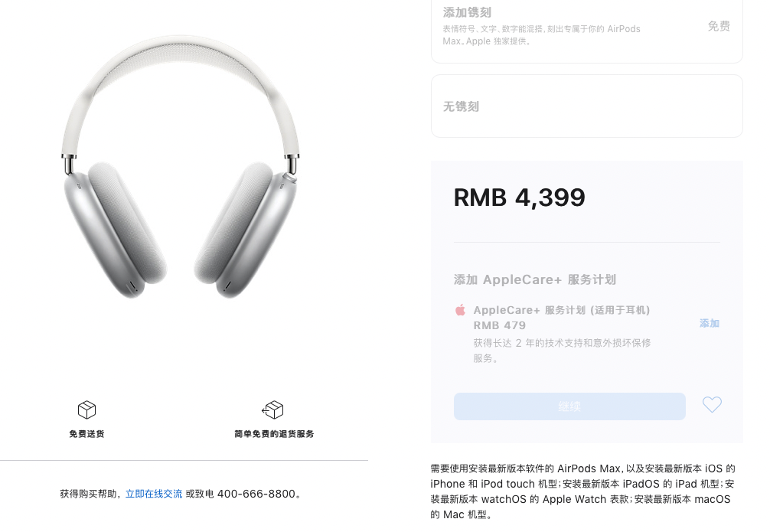Click the 简单免费的退货服务 label
770x532 pixels.
click(x=274, y=434)
